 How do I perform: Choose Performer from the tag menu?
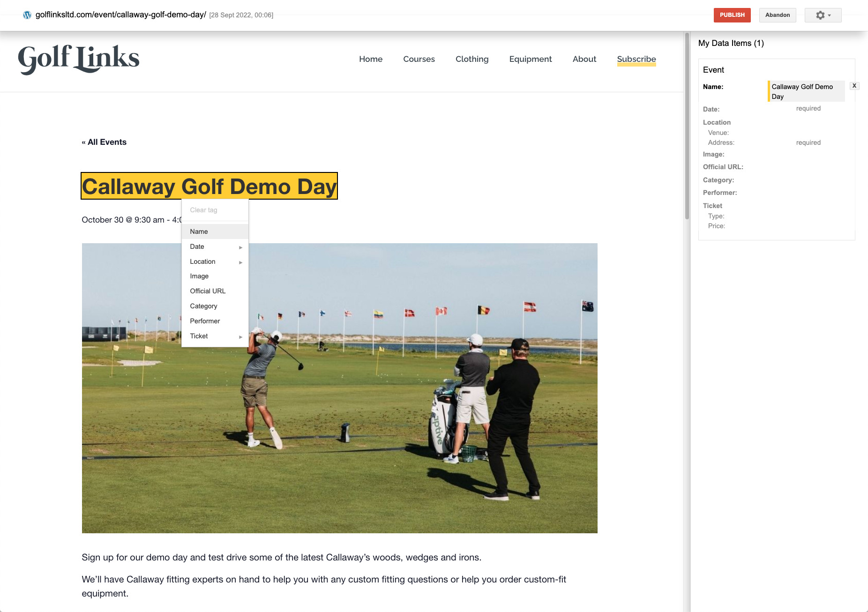[x=215, y=321]
